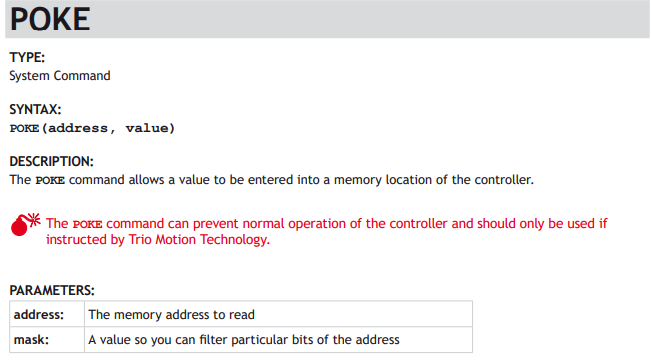The image size is (651, 361).
Task: Click the POKE page heading
Action: point(50,19)
